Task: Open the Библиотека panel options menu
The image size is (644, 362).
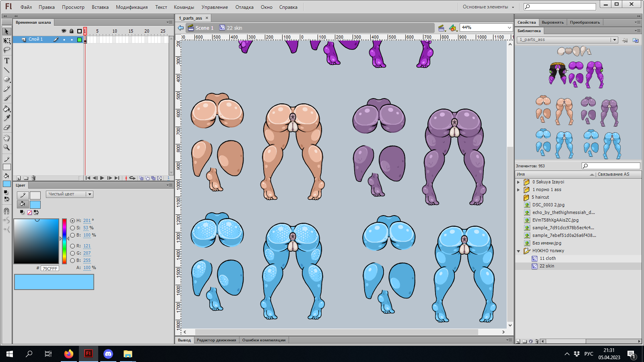Action: (637, 31)
